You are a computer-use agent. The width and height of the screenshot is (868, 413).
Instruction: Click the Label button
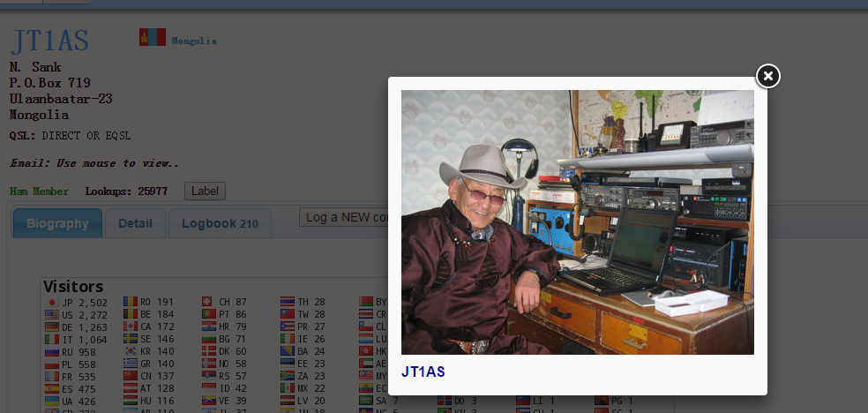coord(205,191)
